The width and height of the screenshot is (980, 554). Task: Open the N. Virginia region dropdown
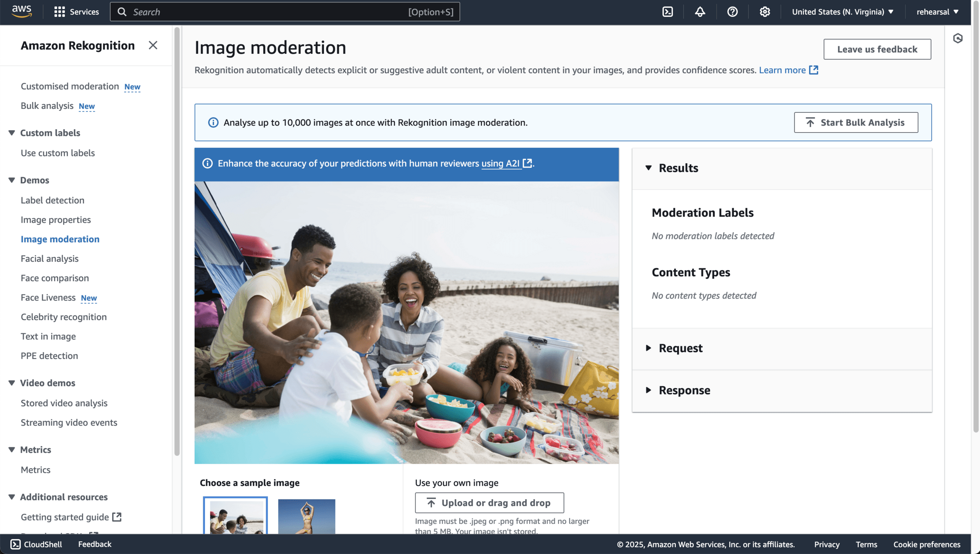click(842, 12)
